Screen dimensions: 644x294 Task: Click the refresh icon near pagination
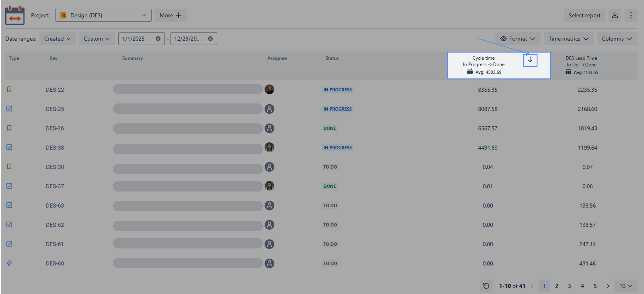click(x=486, y=286)
